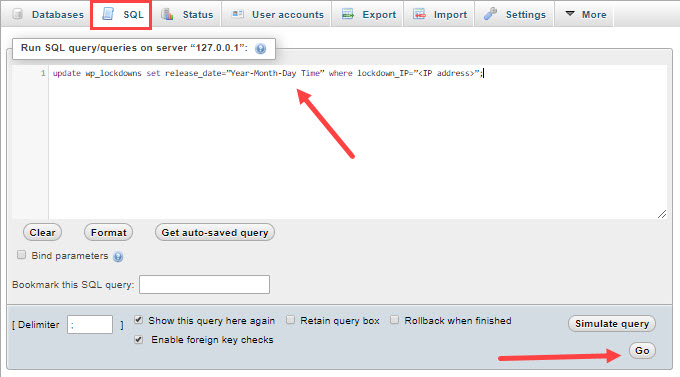680x377 pixels.
Task: Click line number 1 in editor gutter
Action: coord(43,73)
